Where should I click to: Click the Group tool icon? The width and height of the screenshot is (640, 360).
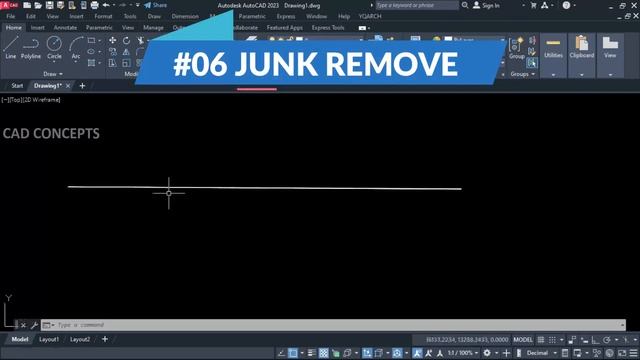point(516,48)
